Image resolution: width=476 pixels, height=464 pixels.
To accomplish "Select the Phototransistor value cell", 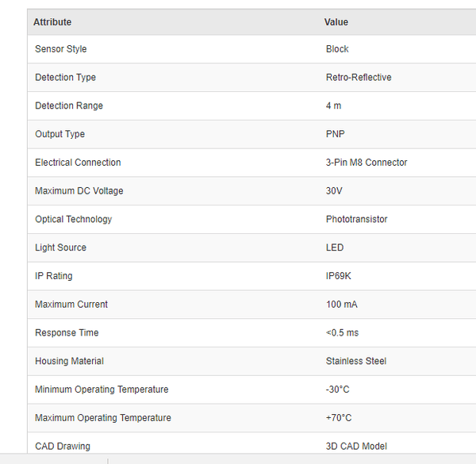I will [357, 219].
